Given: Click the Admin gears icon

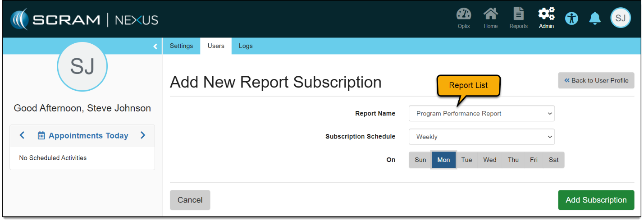Looking at the screenshot, I should [546, 15].
